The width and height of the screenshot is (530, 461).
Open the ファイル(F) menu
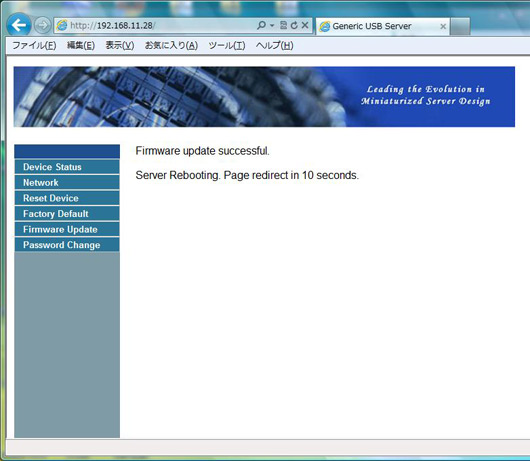[x=34, y=45]
